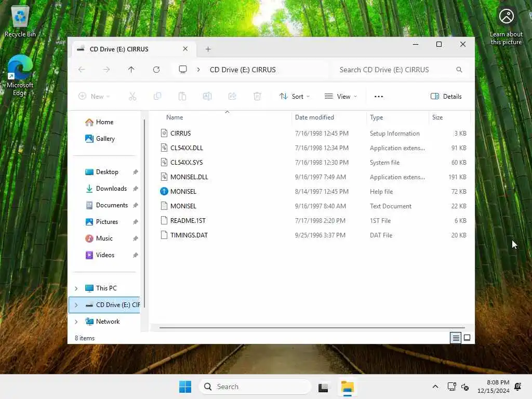
Task: Toggle the Details pane
Action: pos(446,96)
